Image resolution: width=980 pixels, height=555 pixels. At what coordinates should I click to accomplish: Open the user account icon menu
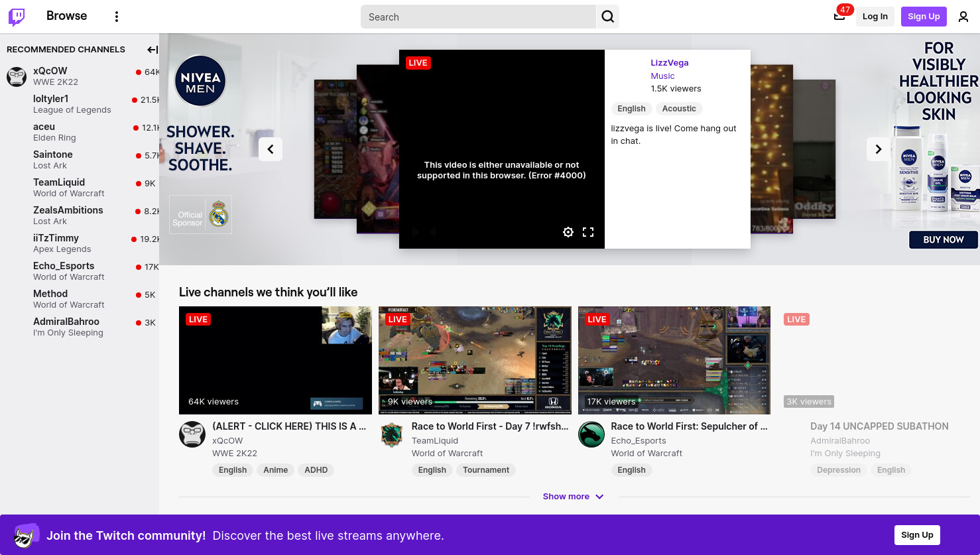963,17
